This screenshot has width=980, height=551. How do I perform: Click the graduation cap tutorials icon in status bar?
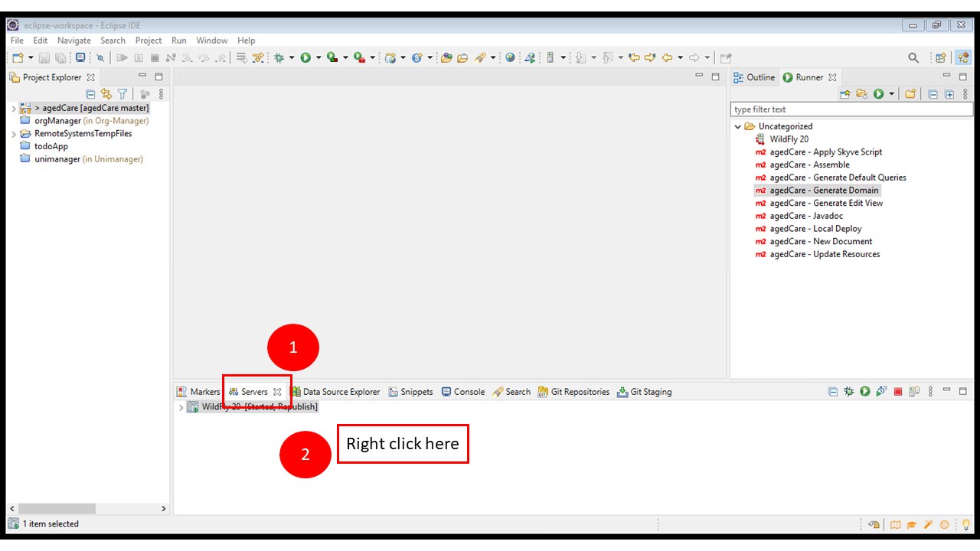coord(912,524)
